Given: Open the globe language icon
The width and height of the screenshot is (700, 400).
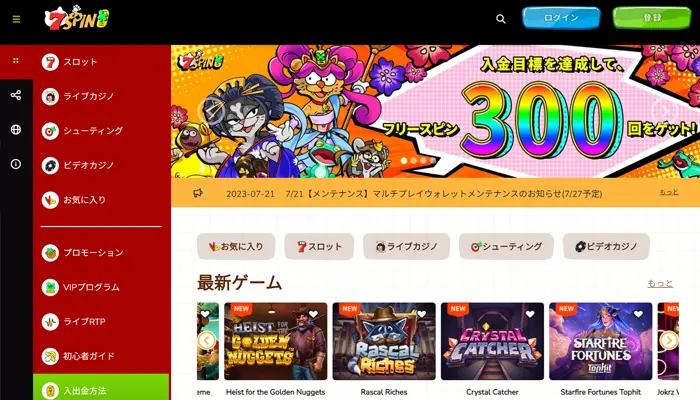Looking at the screenshot, I should [x=16, y=129].
